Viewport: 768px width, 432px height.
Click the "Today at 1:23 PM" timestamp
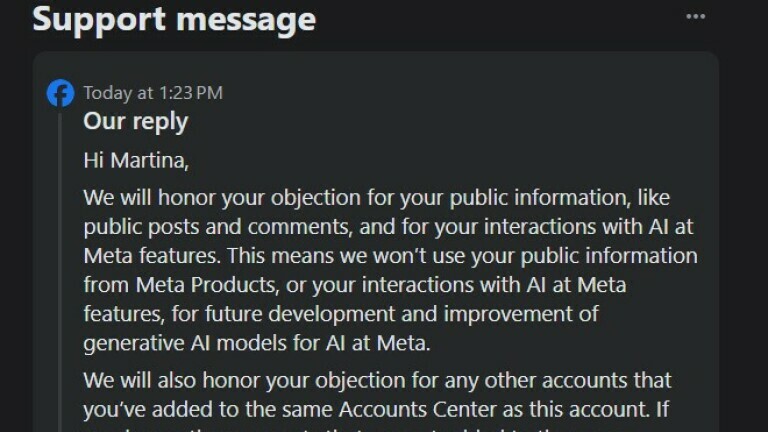153,93
